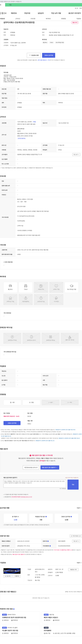Open the 실업급여 menu
82x644 pixels.
pos(41,13)
